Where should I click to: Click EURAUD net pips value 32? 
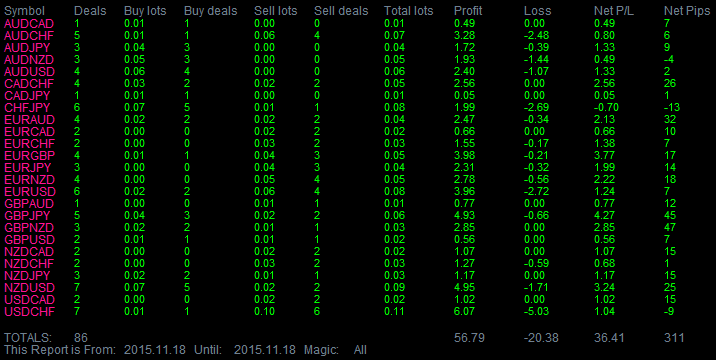pyautogui.click(x=670, y=120)
